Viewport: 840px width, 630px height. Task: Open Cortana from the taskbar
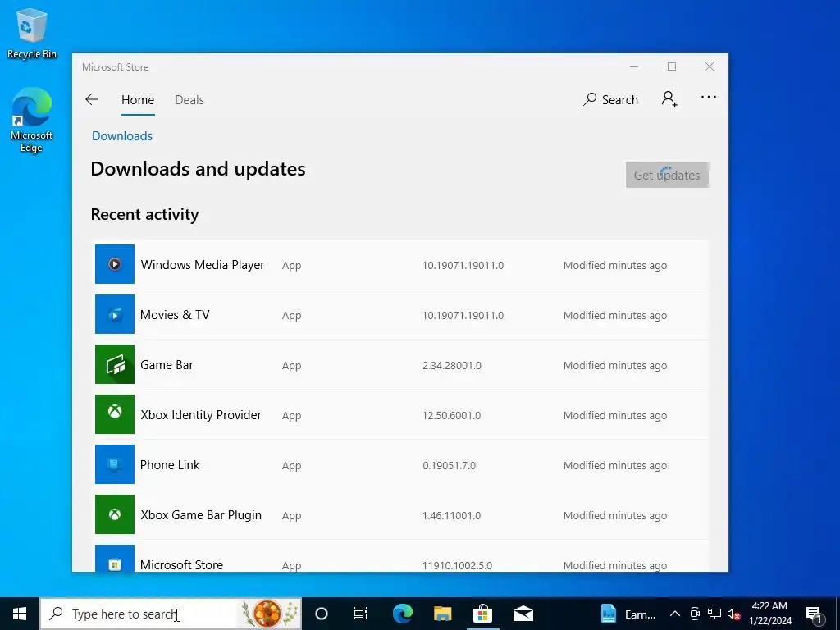pyautogui.click(x=322, y=614)
